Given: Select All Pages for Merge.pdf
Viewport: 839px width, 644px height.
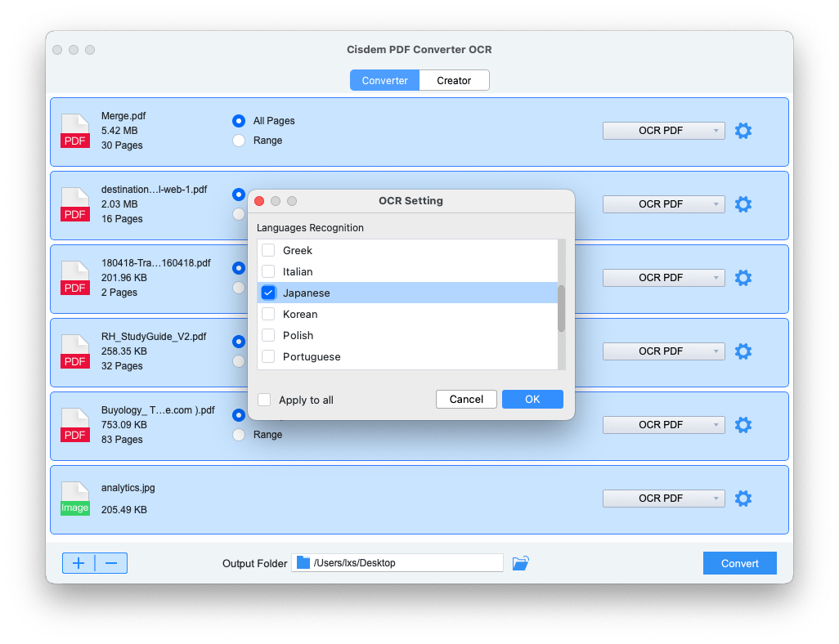Looking at the screenshot, I should [239, 121].
